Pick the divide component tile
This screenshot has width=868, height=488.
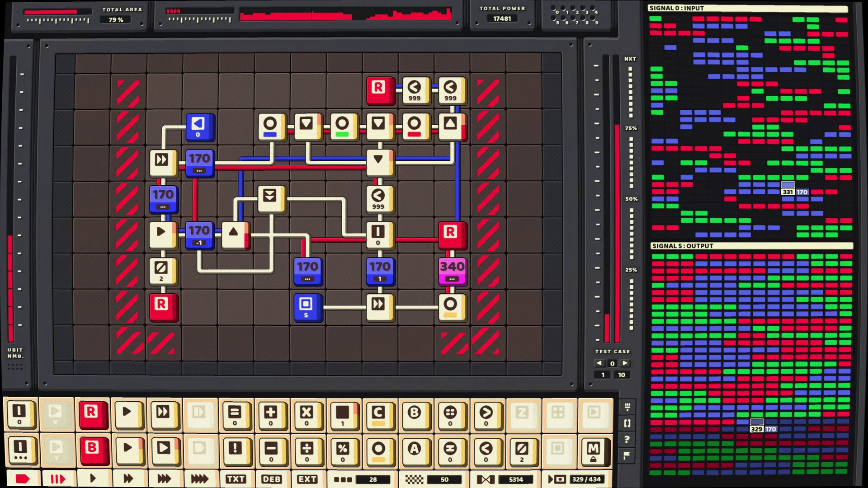(x=307, y=450)
